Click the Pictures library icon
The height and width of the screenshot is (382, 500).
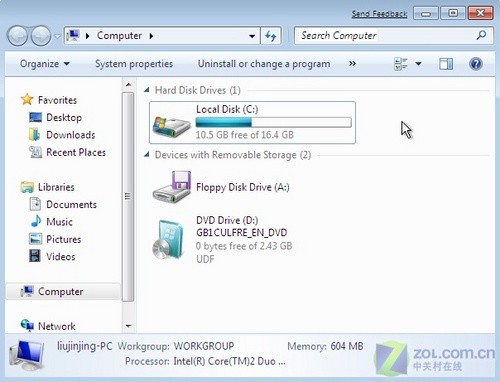[35, 239]
